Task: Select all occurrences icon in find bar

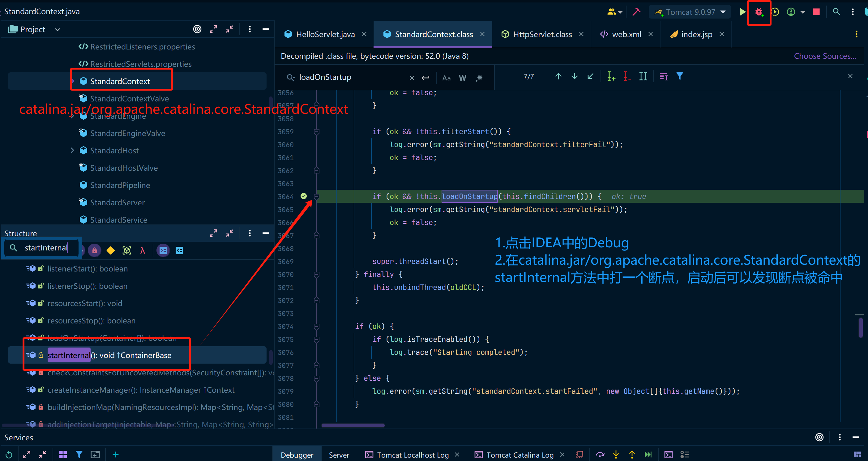Action: [x=643, y=76]
